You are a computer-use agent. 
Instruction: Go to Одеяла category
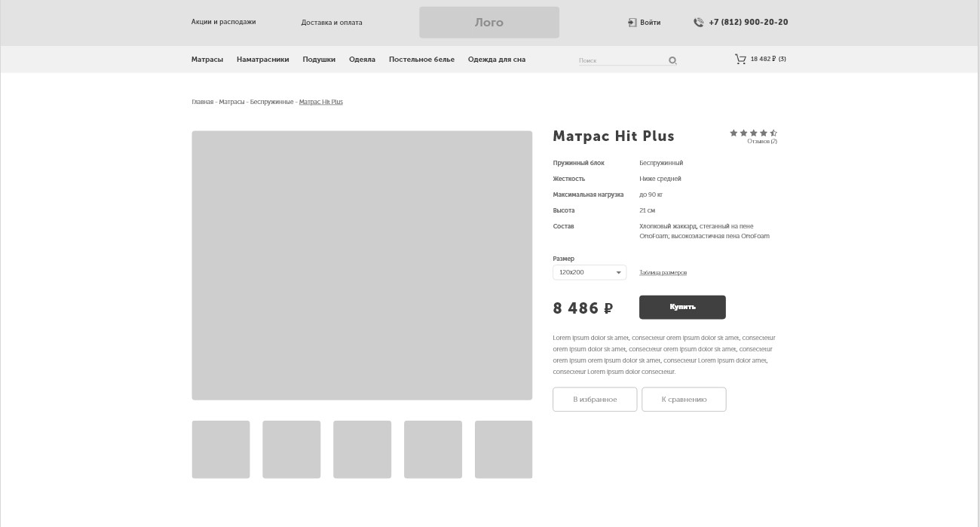click(x=362, y=60)
